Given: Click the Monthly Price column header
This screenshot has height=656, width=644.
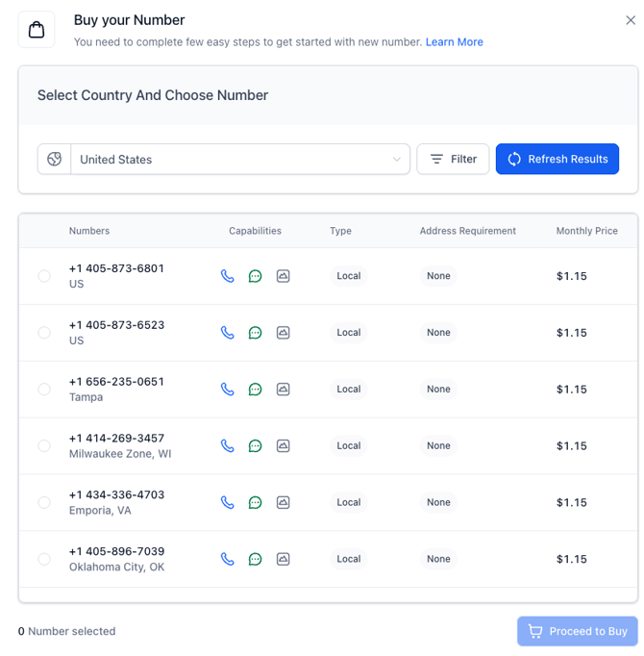Looking at the screenshot, I should pos(586,231).
